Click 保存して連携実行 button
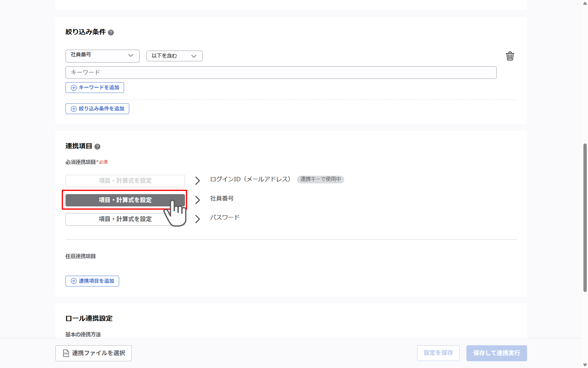Viewport: 588px width, 368px height. tap(497, 353)
